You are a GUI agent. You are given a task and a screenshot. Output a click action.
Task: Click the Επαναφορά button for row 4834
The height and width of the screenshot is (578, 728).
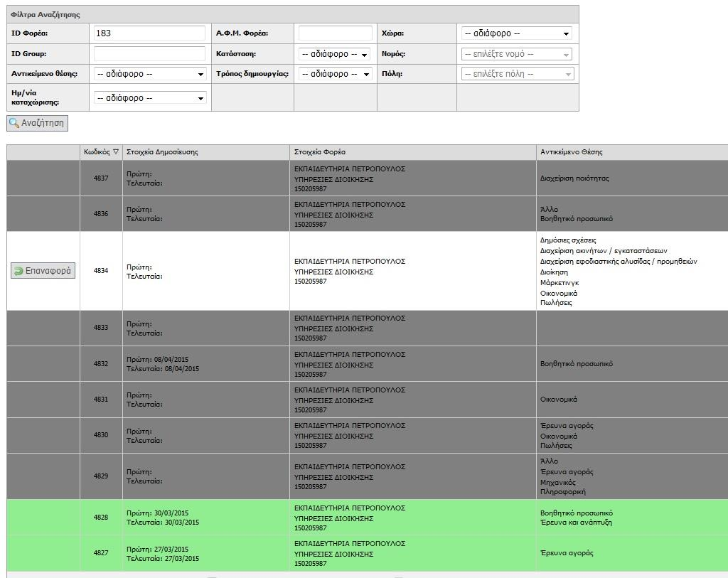[43, 271]
